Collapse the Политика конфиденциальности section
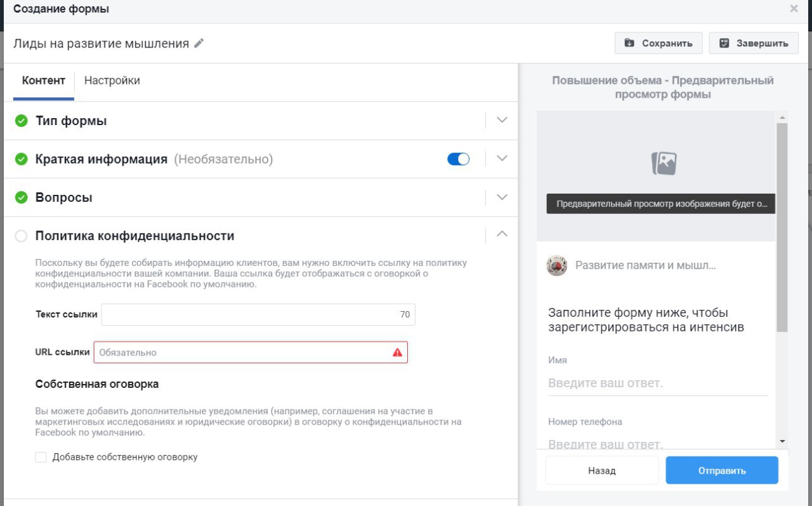 click(502, 234)
